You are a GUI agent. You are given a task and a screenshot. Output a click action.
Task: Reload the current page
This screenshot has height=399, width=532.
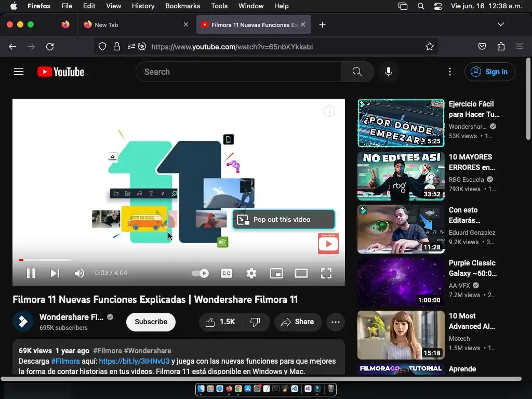tap(50, 46)
